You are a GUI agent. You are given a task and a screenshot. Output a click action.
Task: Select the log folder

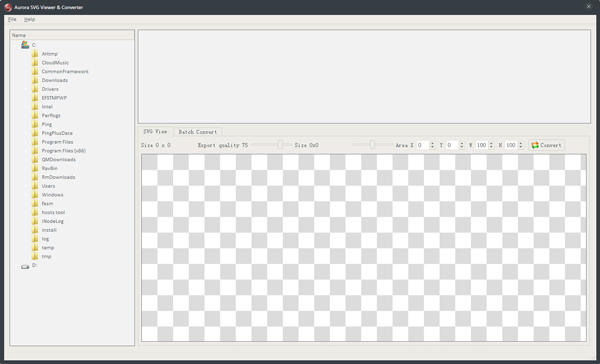point(45,239)
